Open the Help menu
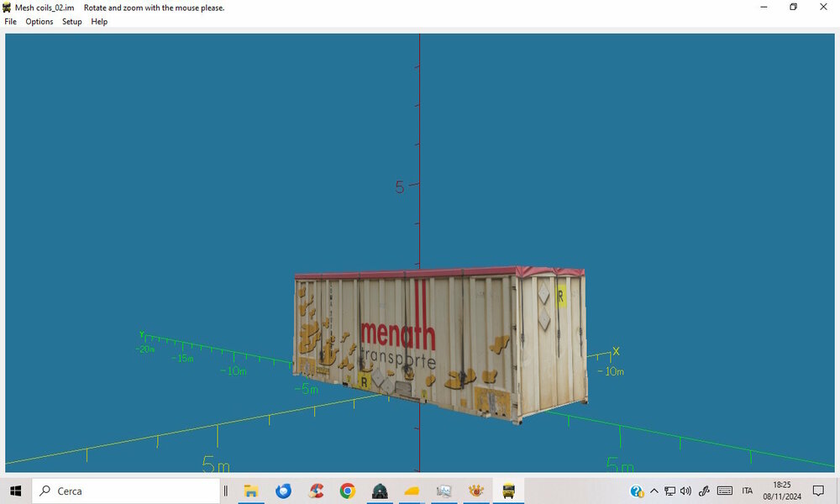 coord(99,22)
